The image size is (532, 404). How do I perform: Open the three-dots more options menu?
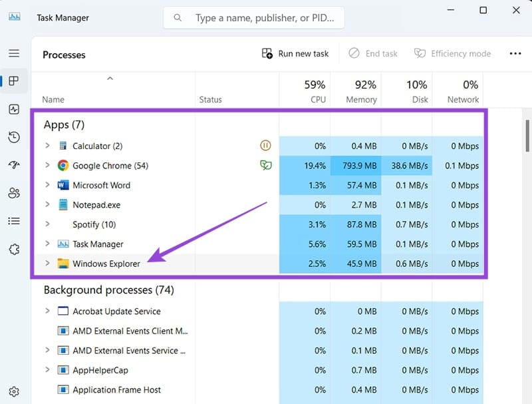515,54
